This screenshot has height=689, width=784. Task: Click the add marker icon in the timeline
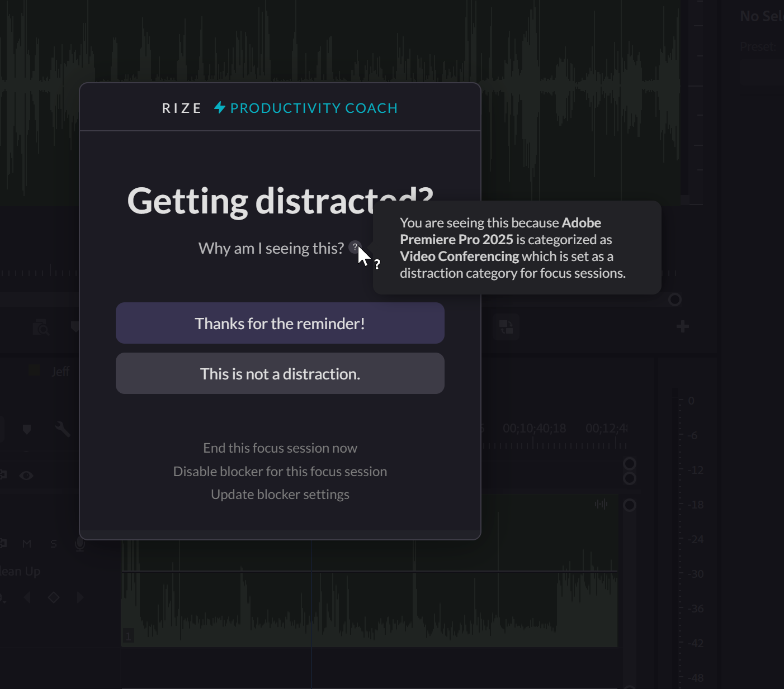point(26,429)
